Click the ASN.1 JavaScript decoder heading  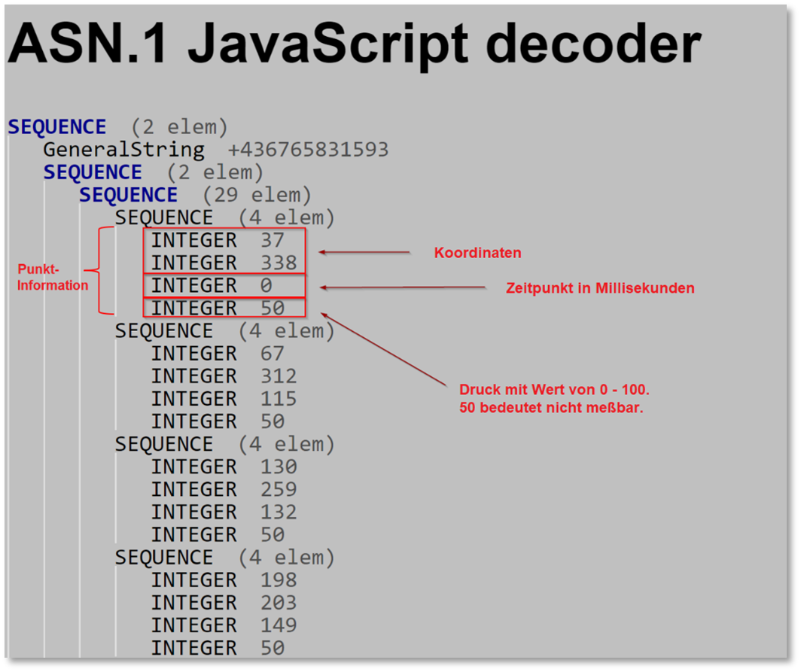click(x=354, y=44)
